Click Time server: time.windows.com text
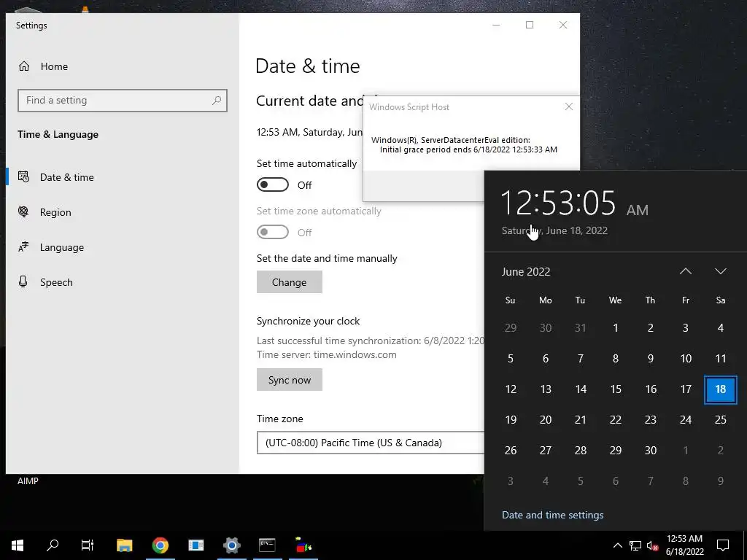 326,355
